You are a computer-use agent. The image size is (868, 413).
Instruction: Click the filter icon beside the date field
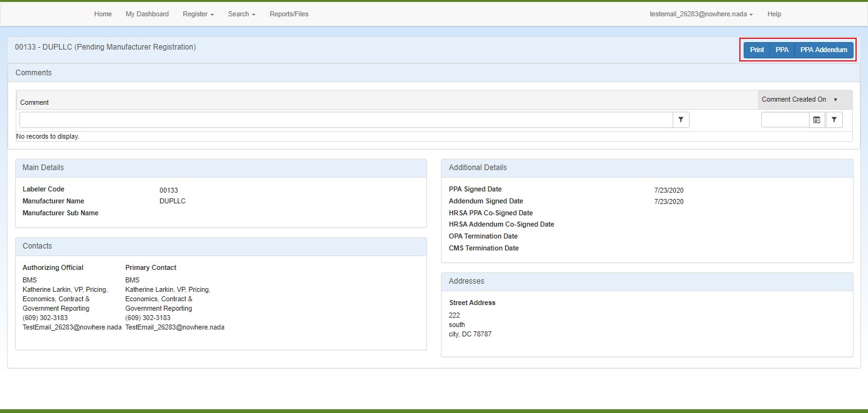point(834,119)
